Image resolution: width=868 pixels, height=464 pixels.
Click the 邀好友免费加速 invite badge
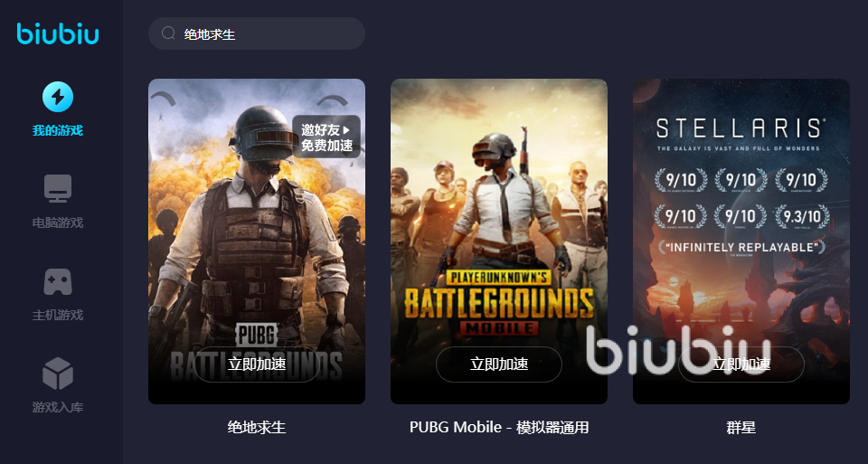(x=326, y=137)
